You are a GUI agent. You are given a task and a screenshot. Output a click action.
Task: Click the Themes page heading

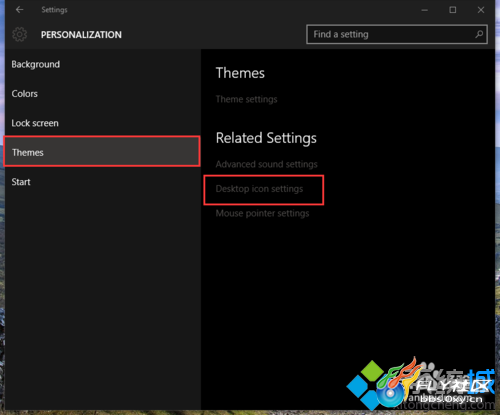(x=240, y=73)
